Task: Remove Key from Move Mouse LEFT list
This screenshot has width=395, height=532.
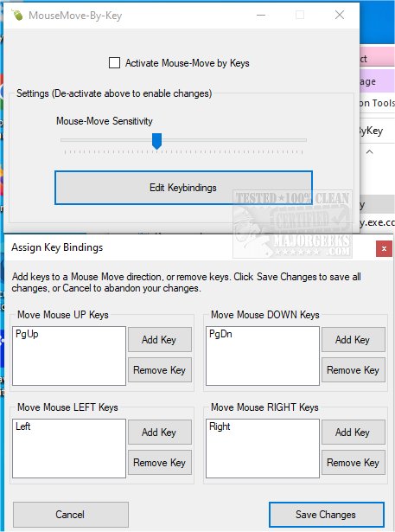Action: 160,463
